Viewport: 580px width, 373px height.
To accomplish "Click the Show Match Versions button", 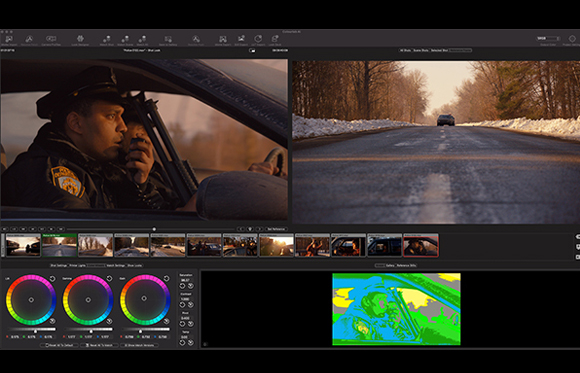I will point(139,345).
